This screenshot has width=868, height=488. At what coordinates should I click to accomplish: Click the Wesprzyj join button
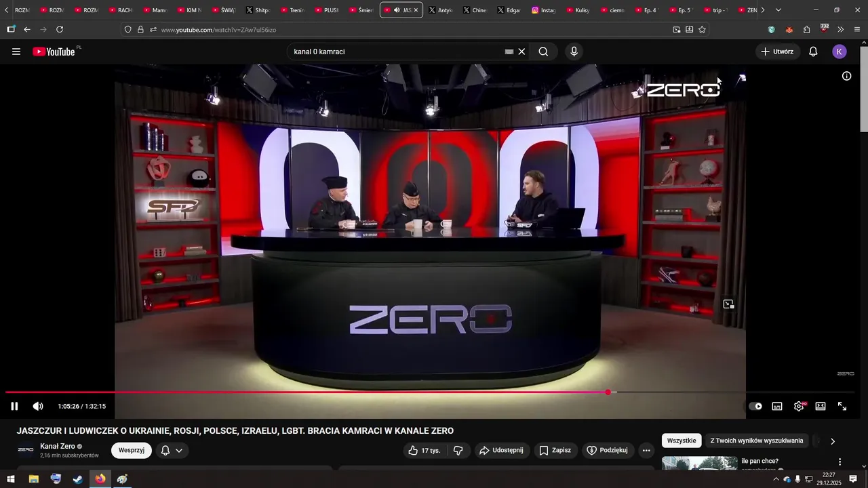[x=132, y=450]
